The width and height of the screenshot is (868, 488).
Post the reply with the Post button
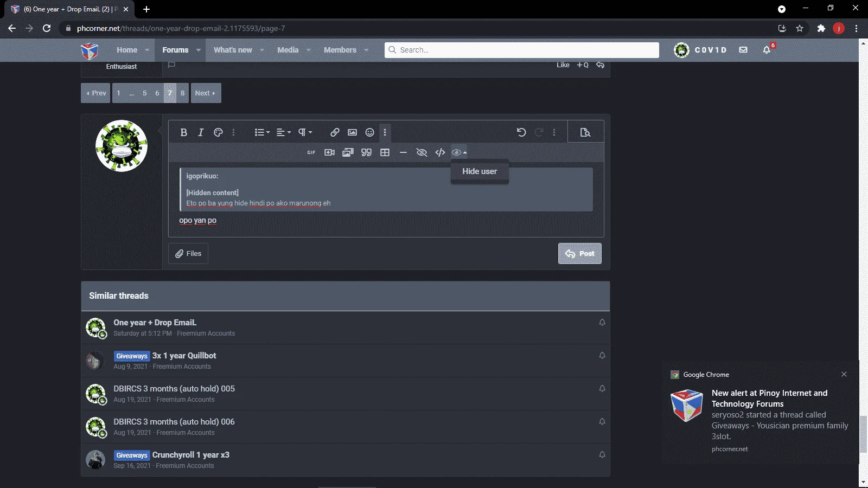[579, 253]
